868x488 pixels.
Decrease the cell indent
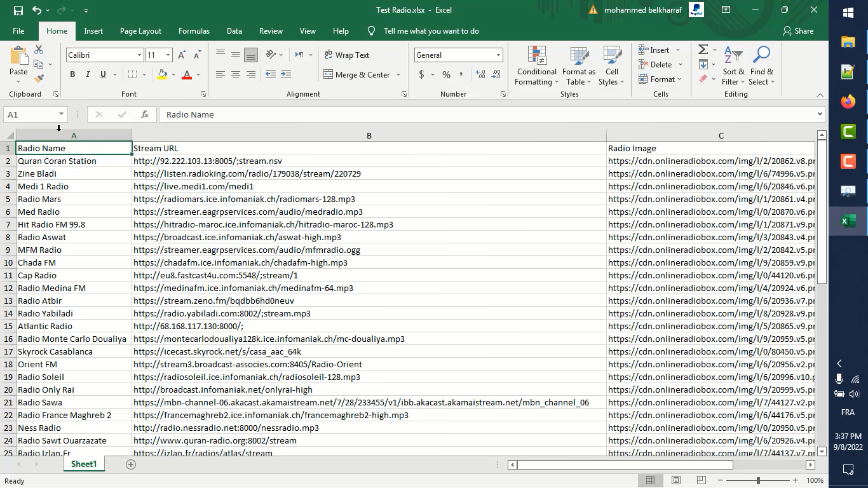(270, 74)
